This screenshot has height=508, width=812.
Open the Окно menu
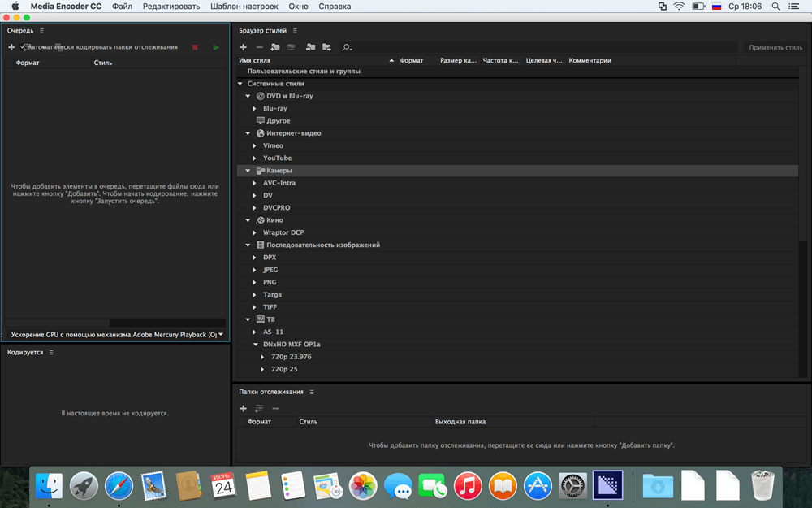298,7
